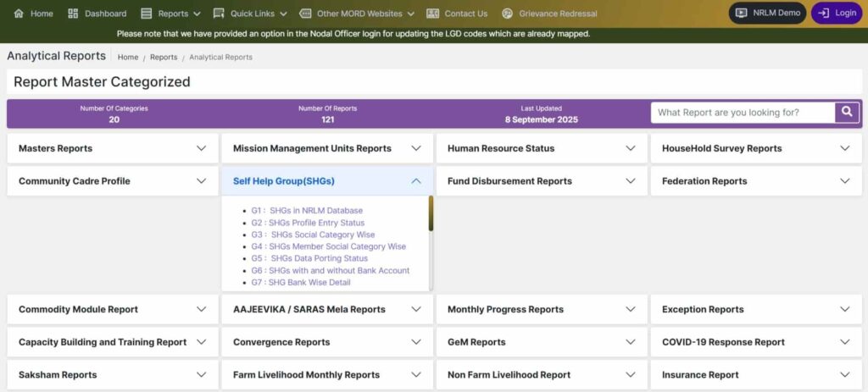Open G6: SHGs with and without Bank Account
The height and width of the screenshot is (392, 868).
point(330,270)
